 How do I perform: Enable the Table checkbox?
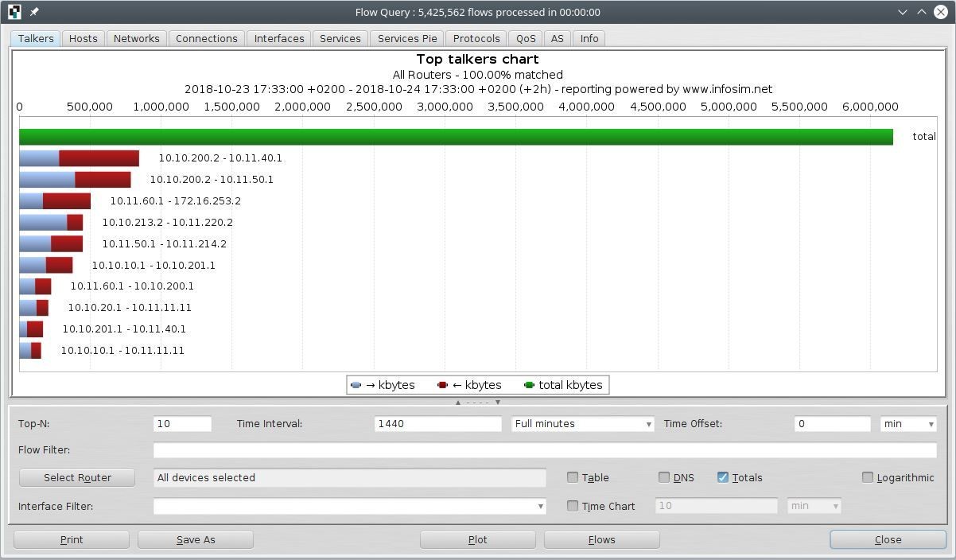click(573, 477)
